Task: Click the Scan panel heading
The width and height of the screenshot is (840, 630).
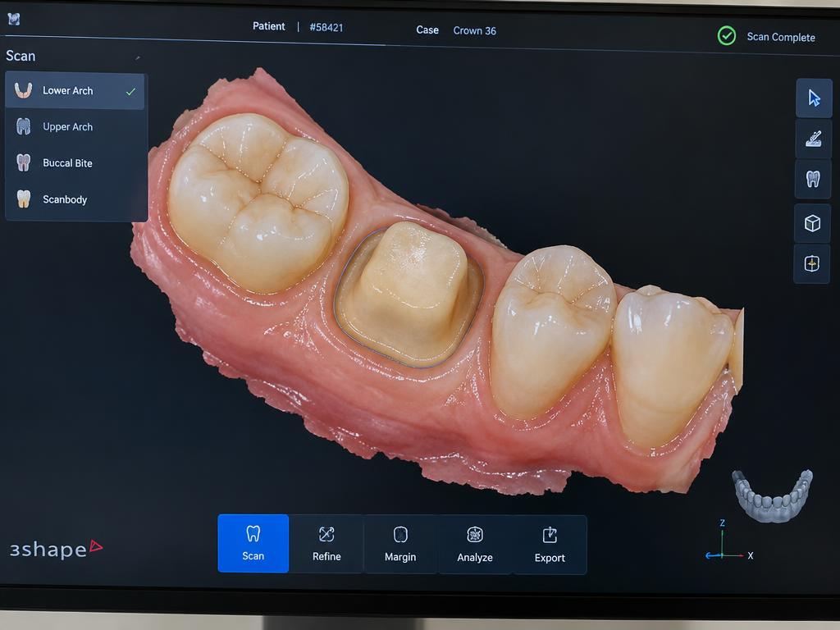Action: (x=21, y=56)
